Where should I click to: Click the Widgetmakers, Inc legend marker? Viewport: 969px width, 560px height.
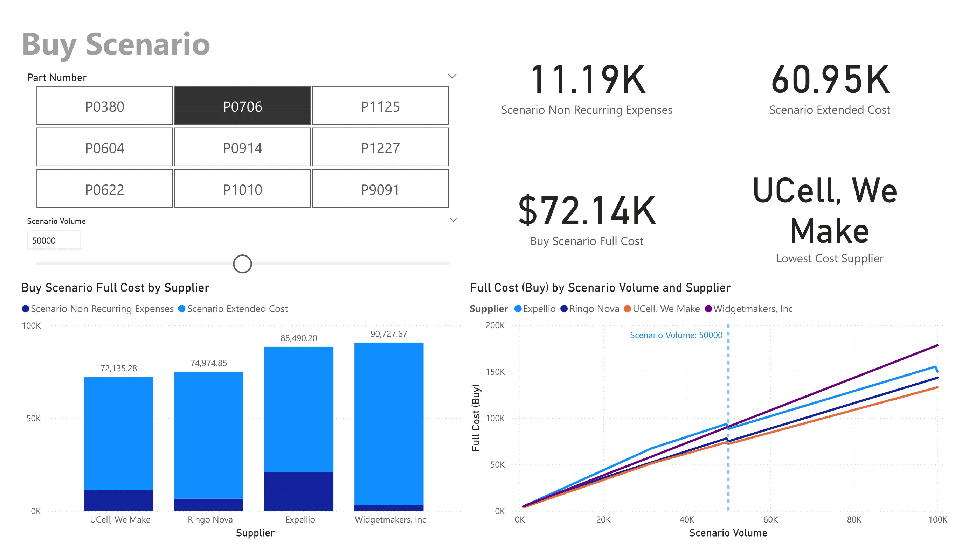coord(708,309)
